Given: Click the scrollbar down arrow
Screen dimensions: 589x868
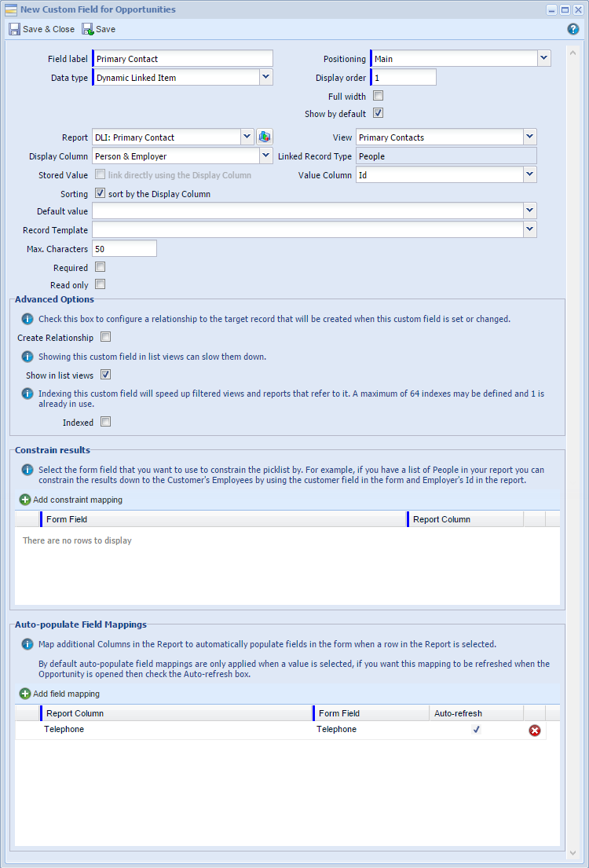Looking at the screenshot, I should [x=574, y=852].
